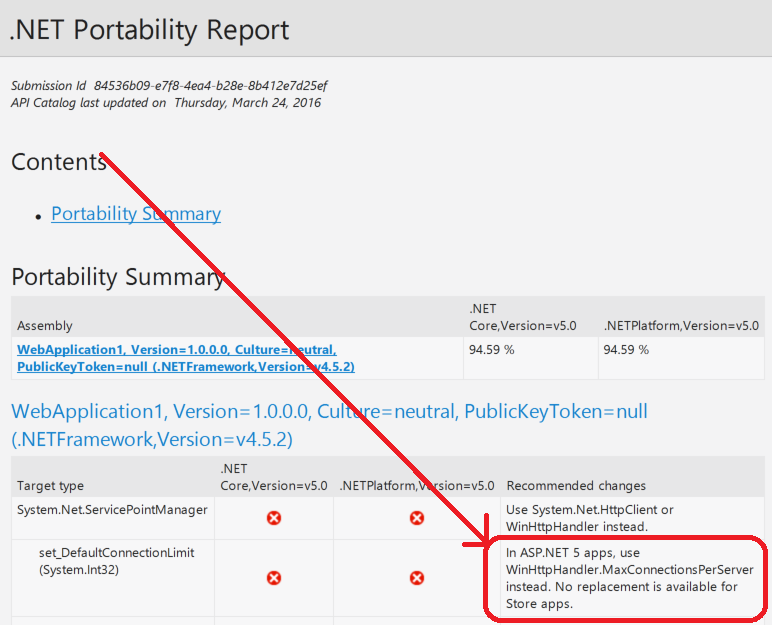The image size is (772, 625).
Task: Click 94.59 % under .NET Core column
Action: pyautogui.click(x=491, y=350)
